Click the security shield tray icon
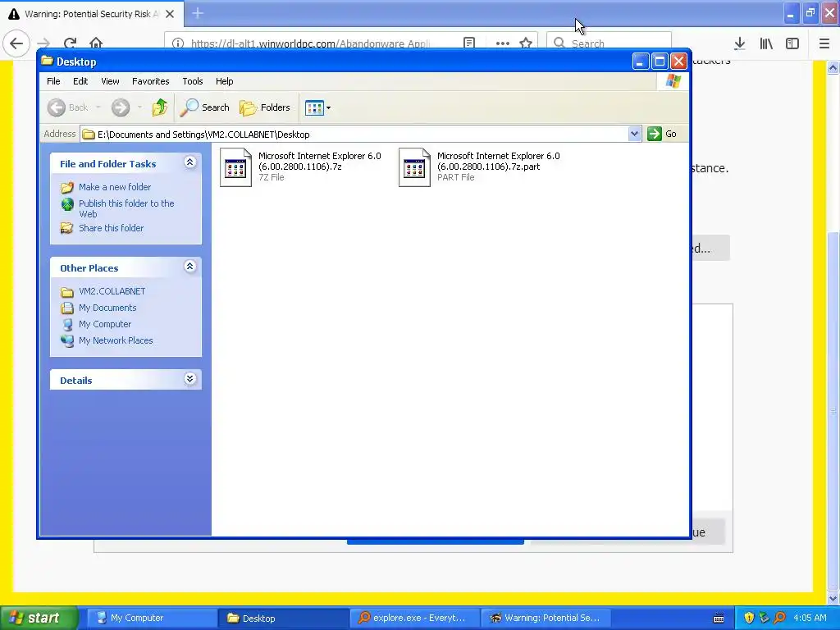Screen dimensions: 840x630 (x=749, y=619)
